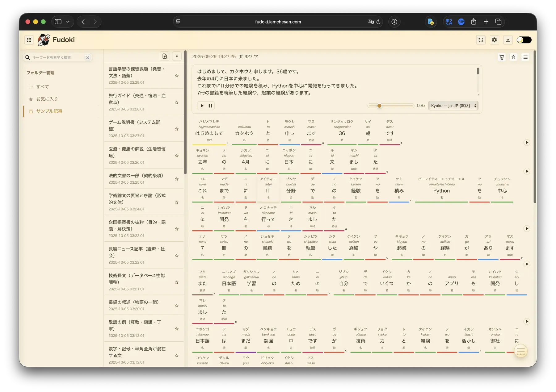Screen dimensions: 556x392
Task: Click the collapse chevron next to the dark mode toggle
Action: (x=508, y=40)
